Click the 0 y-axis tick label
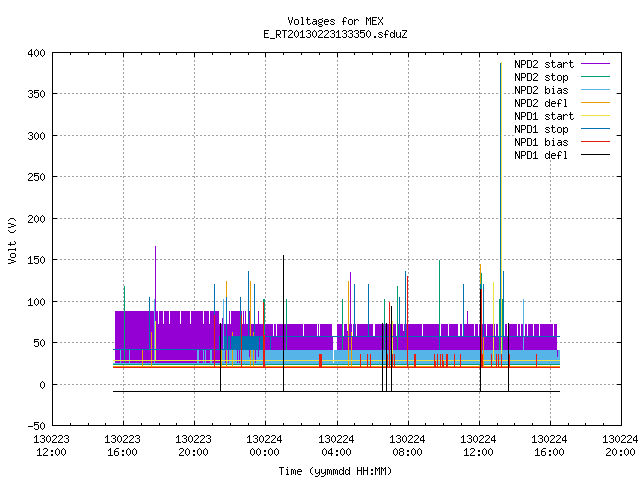This screenshot has width=640, height=480. pyautogui.click(x=42, y=385)
